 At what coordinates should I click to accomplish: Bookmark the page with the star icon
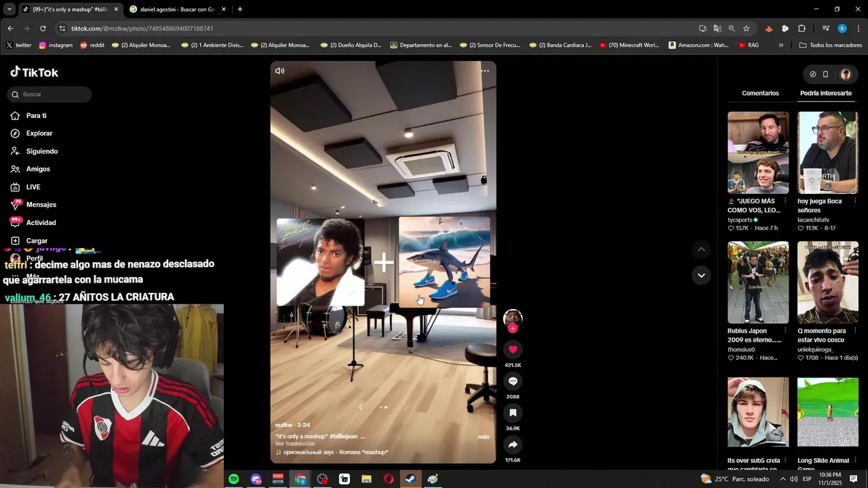point(746,28)
